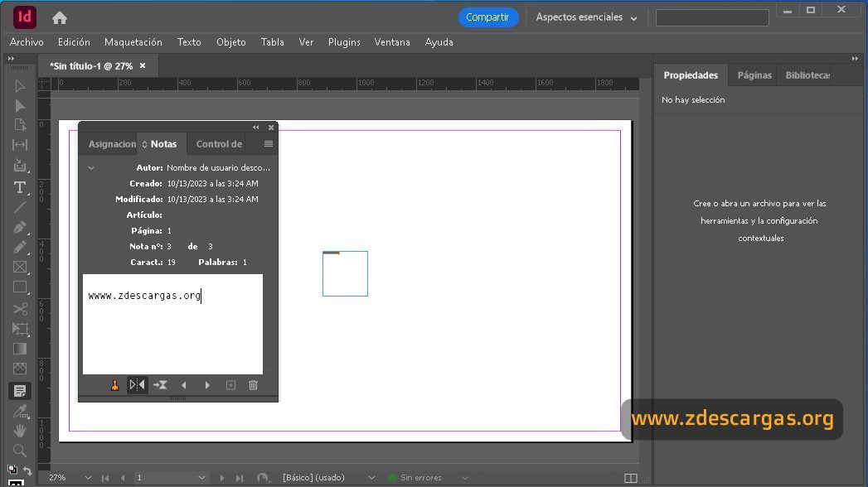
Task: Select the Zoom magnifier tool
Action: pyautogui.click(x=19, y=451)
